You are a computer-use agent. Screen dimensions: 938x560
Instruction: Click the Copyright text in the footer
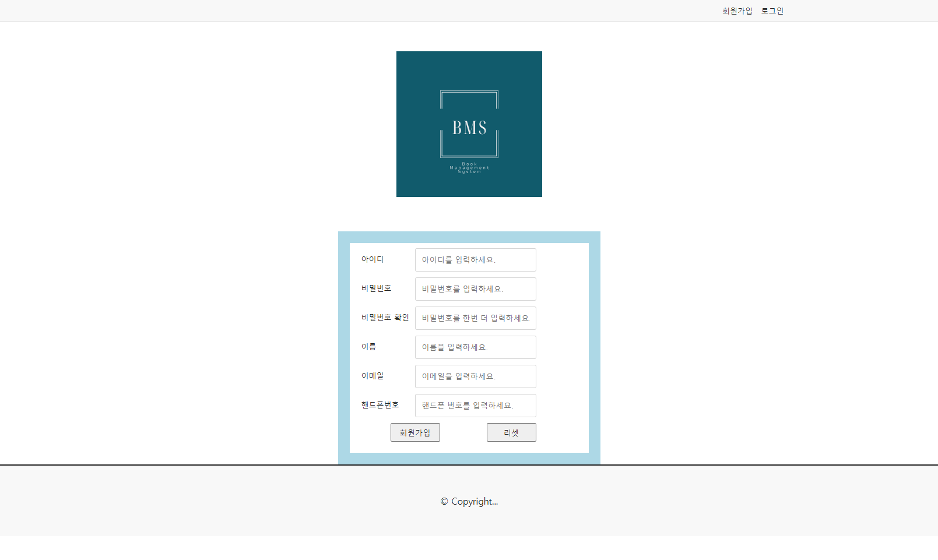coord(469,501)
